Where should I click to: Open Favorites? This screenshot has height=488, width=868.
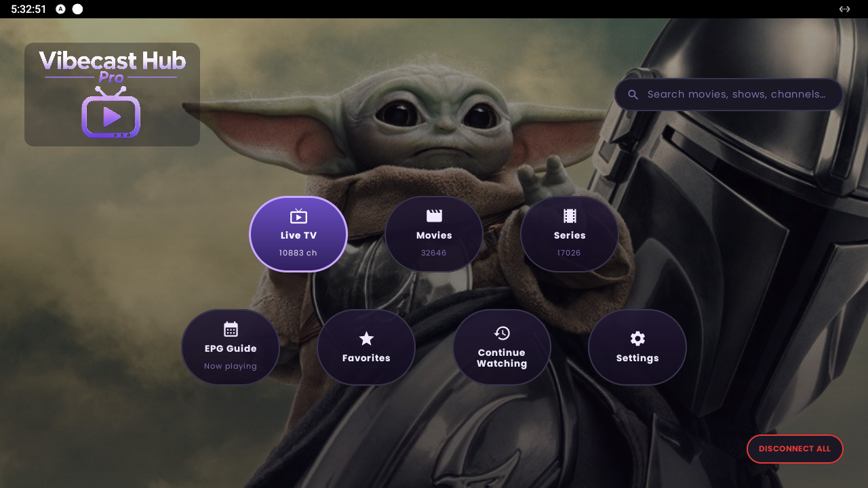tap(366, 348)
